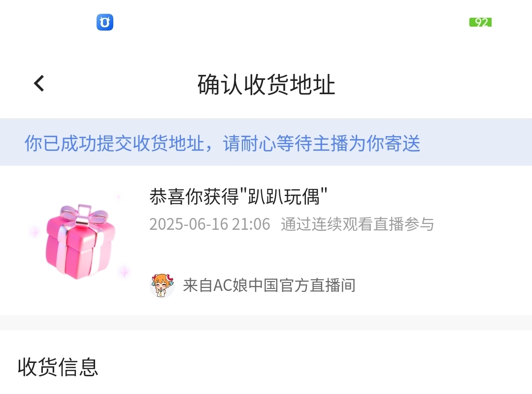Open the pink gift box image
Viewport: 532px width, 394px height.
80,242
